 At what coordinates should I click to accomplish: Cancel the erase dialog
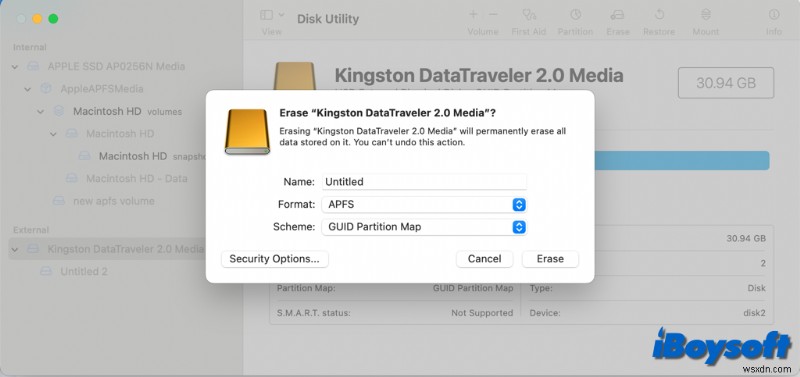[484, 259]
